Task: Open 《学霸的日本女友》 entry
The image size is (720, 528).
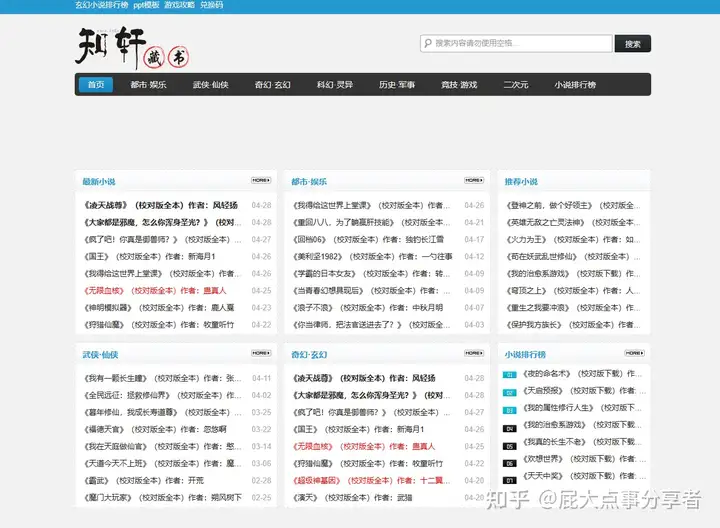Action: 371,274
